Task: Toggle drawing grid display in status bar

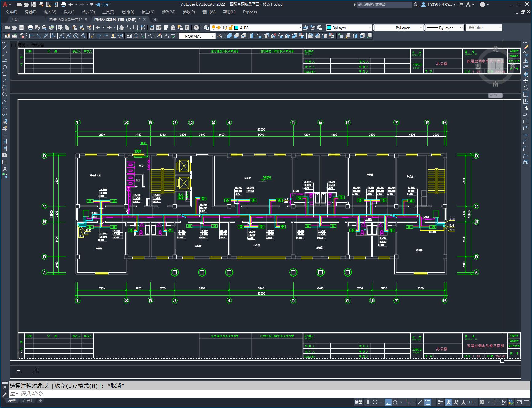Action: (368, 402)
